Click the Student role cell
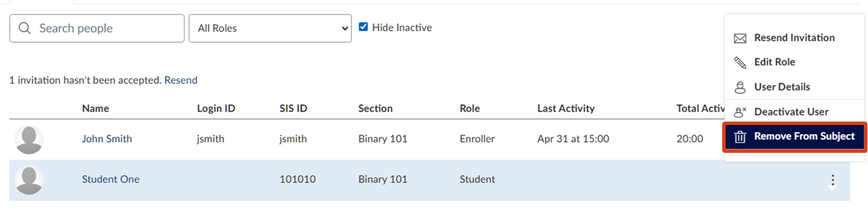Viewport: 868px width, 209px height. 477,179
